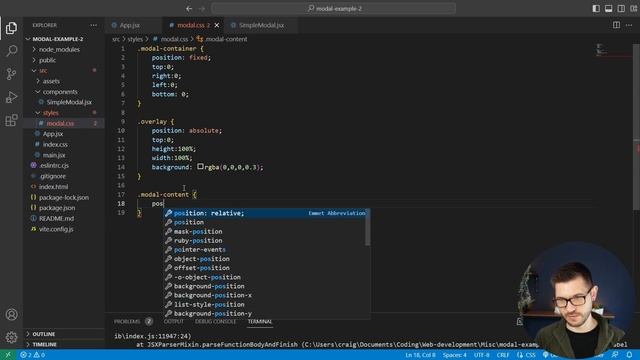The width and height of the screenshot is (640, 360).
Task: Open main.jsx in the file tree
Action: pyautogui.click(x=63, y=155)
